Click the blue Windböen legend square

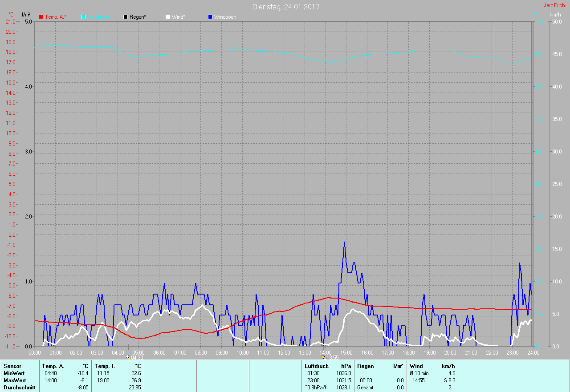(x=210, y=17)
